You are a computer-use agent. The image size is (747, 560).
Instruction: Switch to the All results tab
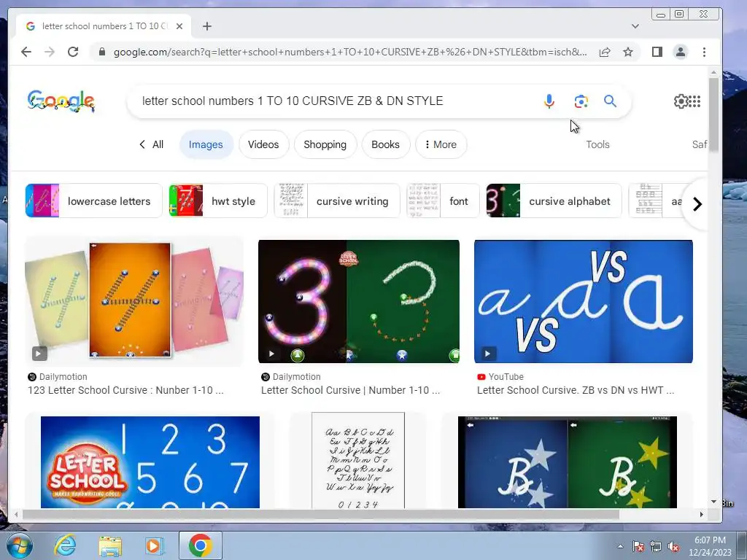click(x=152, y=144)
